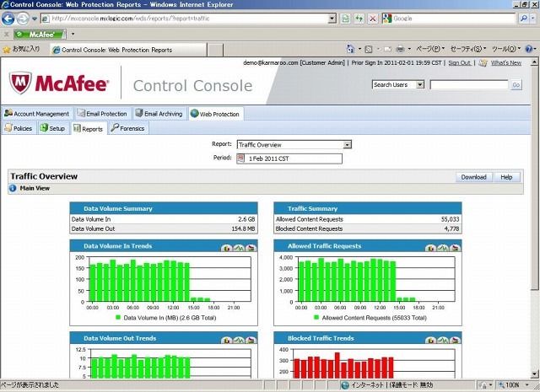Open the Setup sub-tab
Image resolution: width=540 pixels, height=392 pixels.
[x=52, y=128]
